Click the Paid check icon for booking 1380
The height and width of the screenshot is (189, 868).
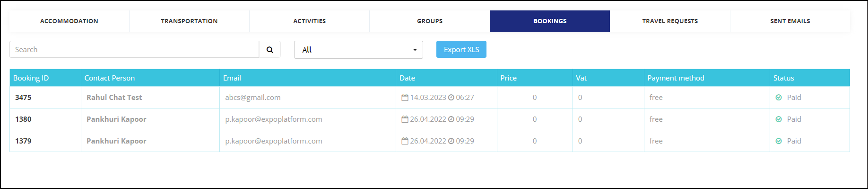779,119
